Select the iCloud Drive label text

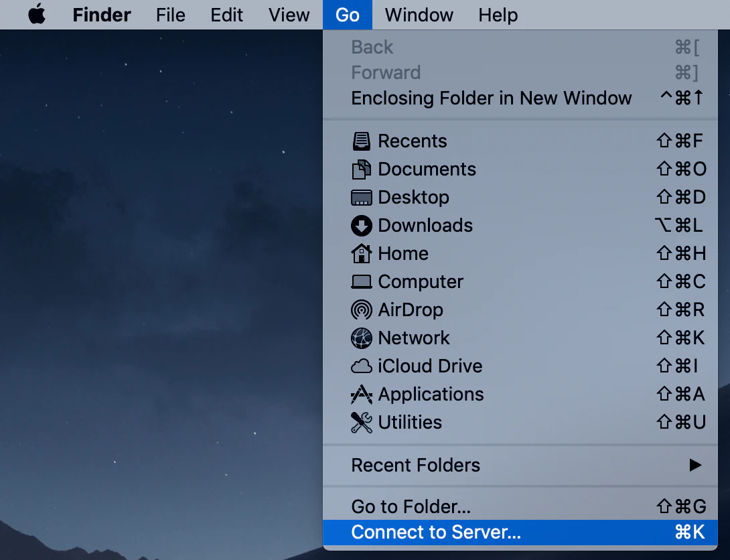pyautogui.click(x=430, y=366)
